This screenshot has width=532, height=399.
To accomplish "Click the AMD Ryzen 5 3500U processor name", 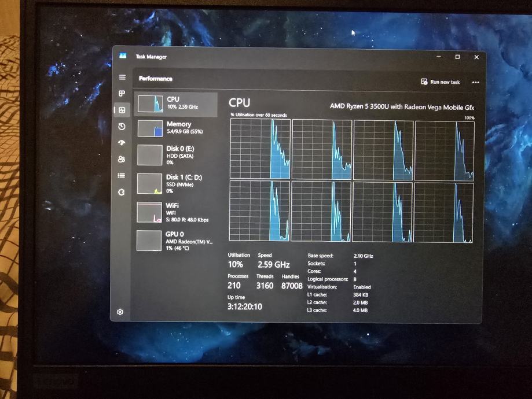I will 402,107.
